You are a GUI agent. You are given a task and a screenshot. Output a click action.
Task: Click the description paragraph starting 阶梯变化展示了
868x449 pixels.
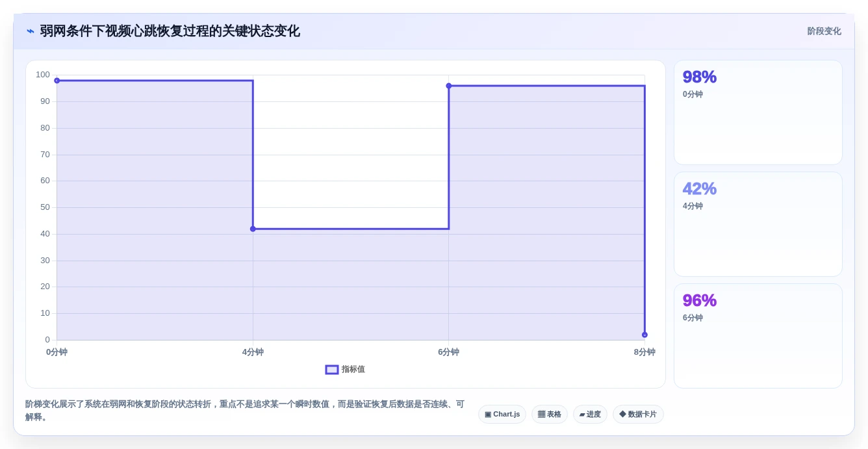(246, 411)
